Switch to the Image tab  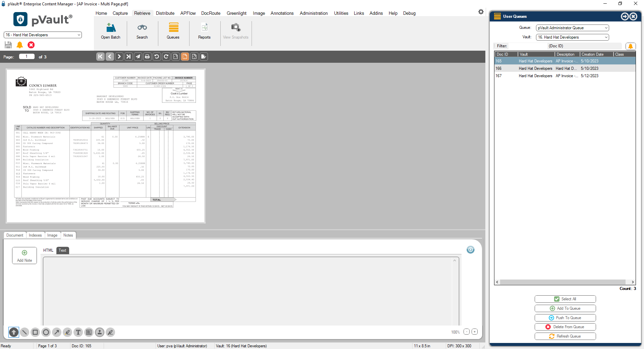click(52, 235)
